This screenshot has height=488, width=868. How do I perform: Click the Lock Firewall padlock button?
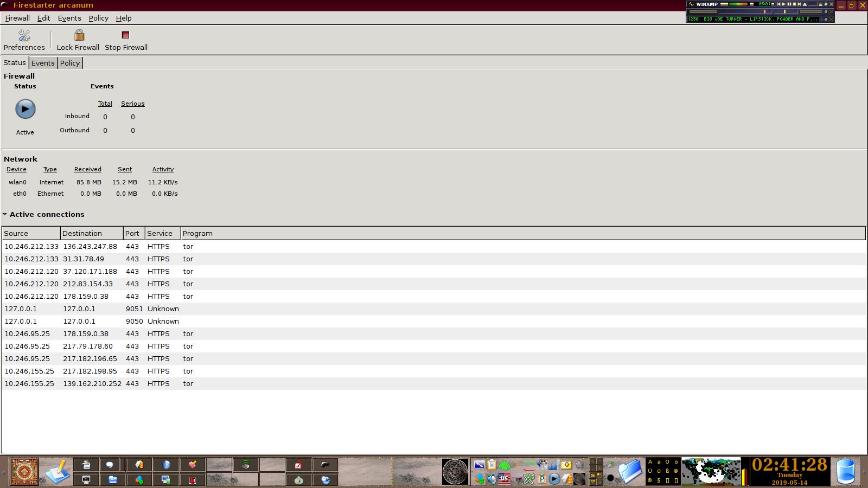(78, 40)
